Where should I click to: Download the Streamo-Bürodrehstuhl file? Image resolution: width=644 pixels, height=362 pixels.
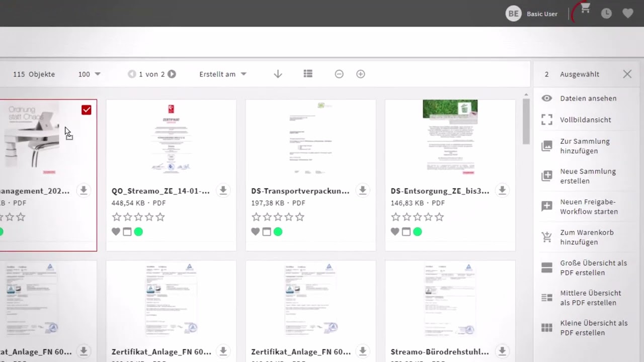click(x=502, y=351)
